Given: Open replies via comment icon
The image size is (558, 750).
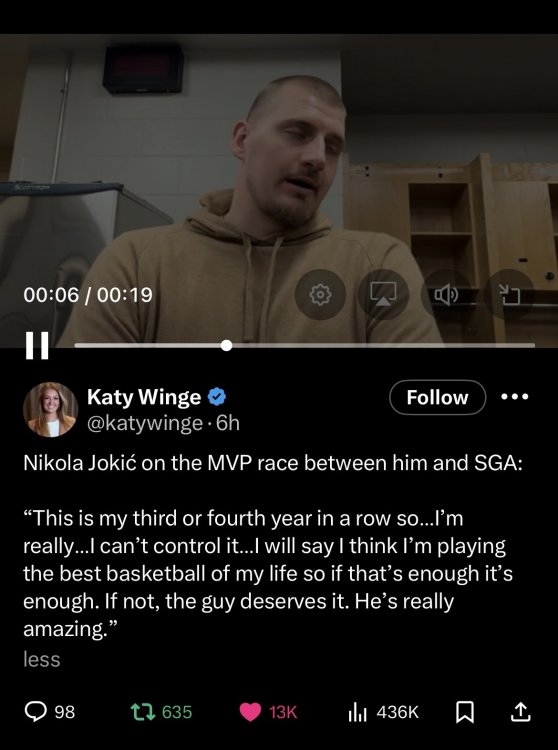Looking at the screenshot, I should point(35,712).
